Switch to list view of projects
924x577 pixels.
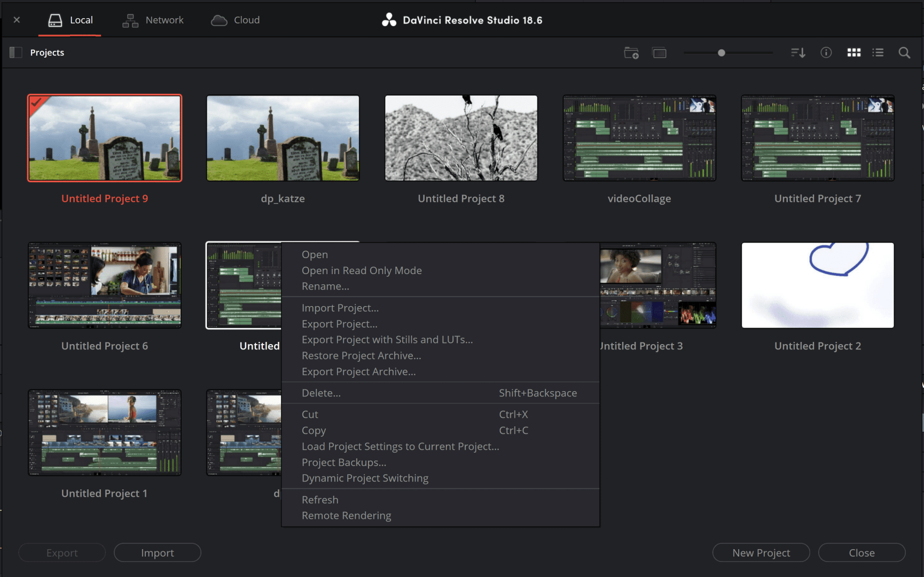[x=878, y=52]
